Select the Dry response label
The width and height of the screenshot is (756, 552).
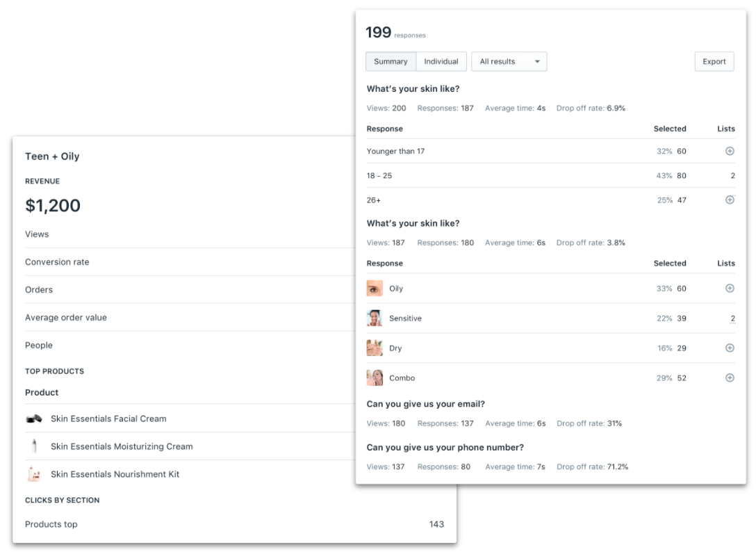click(x=395, y=348)
